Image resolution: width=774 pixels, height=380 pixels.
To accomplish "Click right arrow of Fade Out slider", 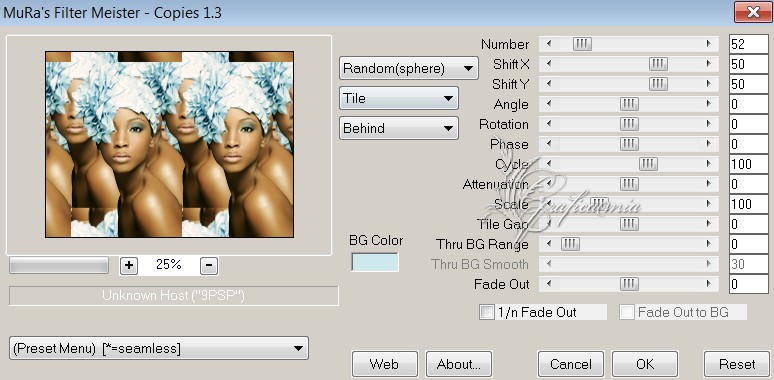I will point(709,284).
